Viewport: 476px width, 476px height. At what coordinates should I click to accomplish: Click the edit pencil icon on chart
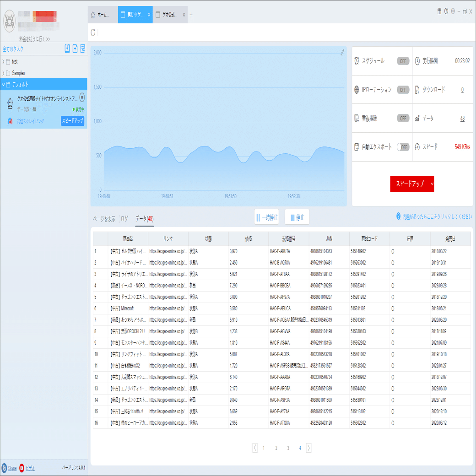[342, 52]
